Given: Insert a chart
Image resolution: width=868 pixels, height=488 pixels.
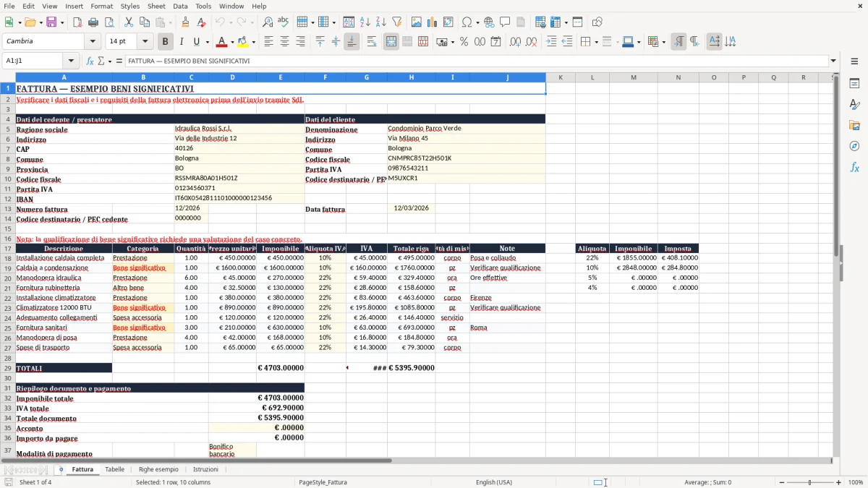Looking at the screenshot, I should click(x=433, y=22).
